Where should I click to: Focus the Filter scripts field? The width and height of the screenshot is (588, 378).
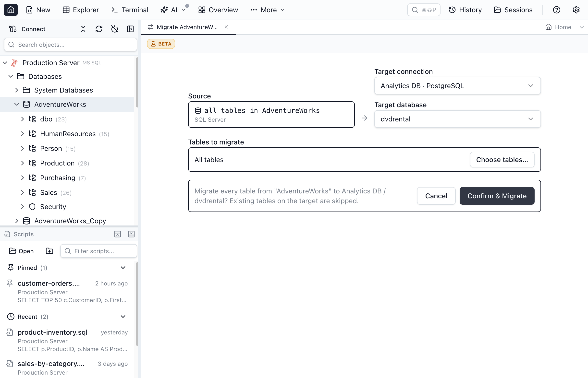click(99, 251)
